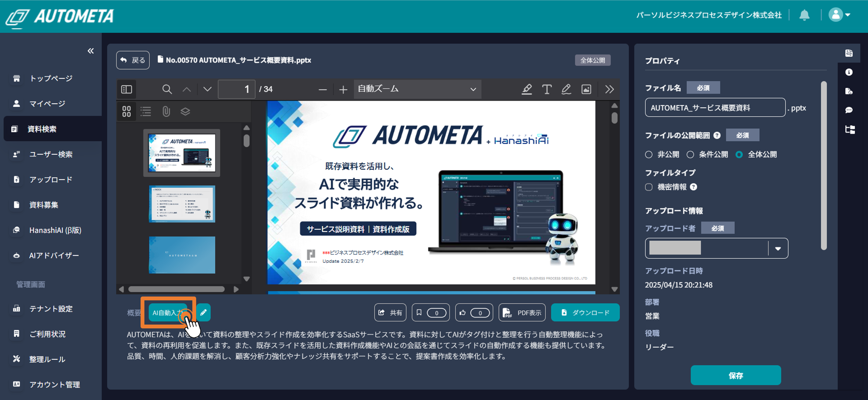Click the ファイル名 input field
Viewport: 868px width, 400px height.
pyautogui.click(x=715, y=108)
